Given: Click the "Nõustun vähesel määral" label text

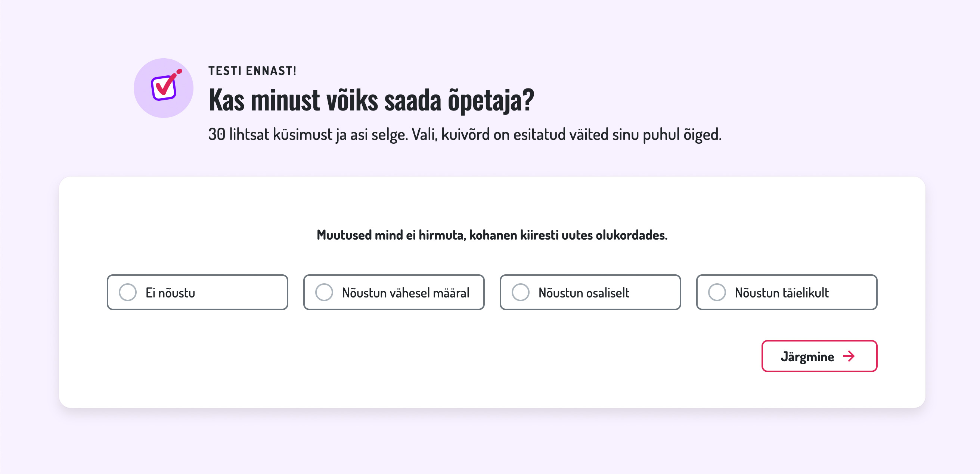Looking at the screenshot, I should pos(406,293).
